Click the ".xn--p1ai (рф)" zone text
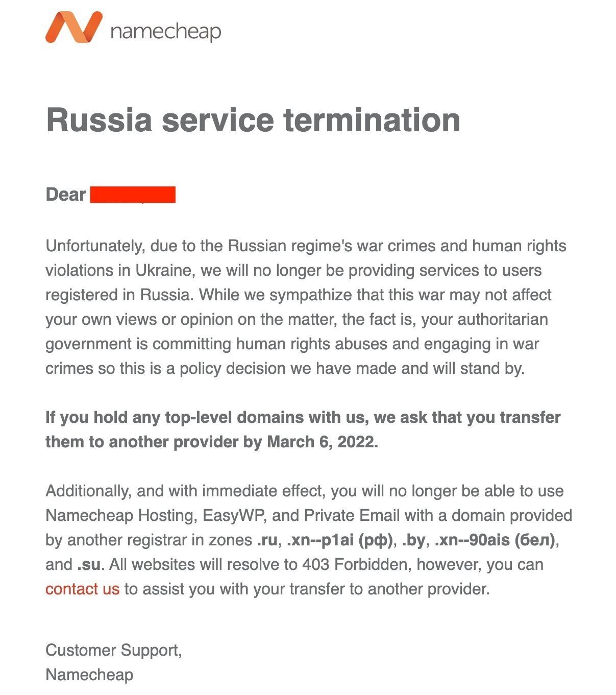Viewport: 616px width, 695px height. [x=339, y=540]
